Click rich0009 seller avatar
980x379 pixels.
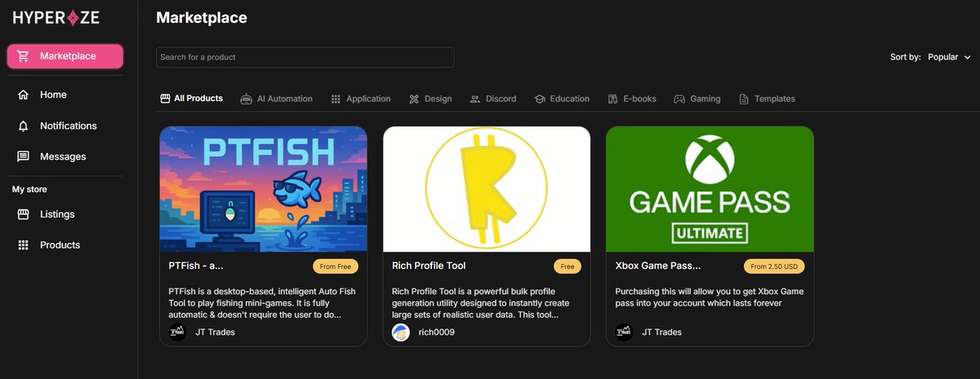[401, 332]
